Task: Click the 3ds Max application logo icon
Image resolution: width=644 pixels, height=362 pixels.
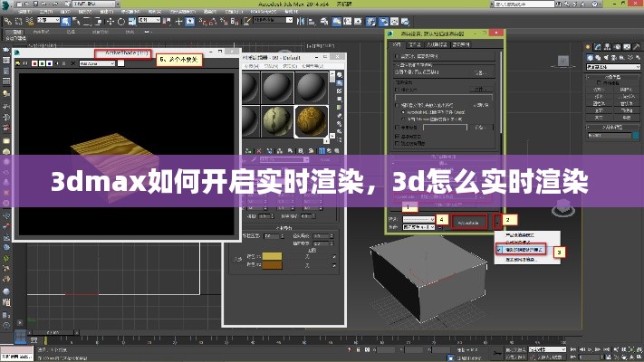Action: (x=7, y=5)
